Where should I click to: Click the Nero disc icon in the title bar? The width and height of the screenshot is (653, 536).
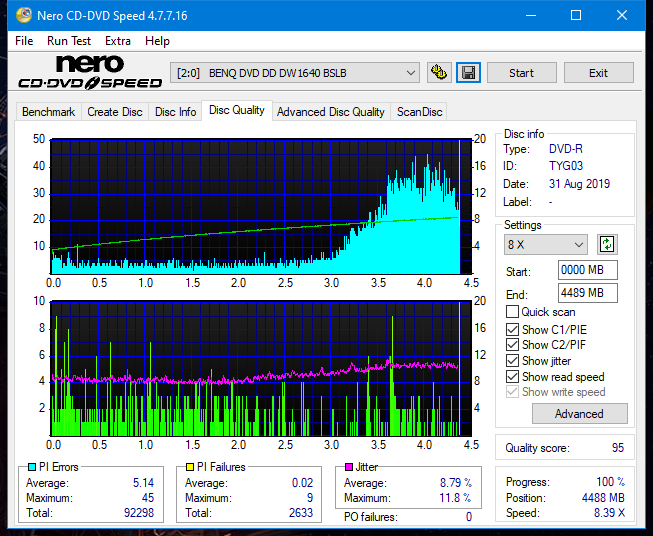[x=24, y=15]
